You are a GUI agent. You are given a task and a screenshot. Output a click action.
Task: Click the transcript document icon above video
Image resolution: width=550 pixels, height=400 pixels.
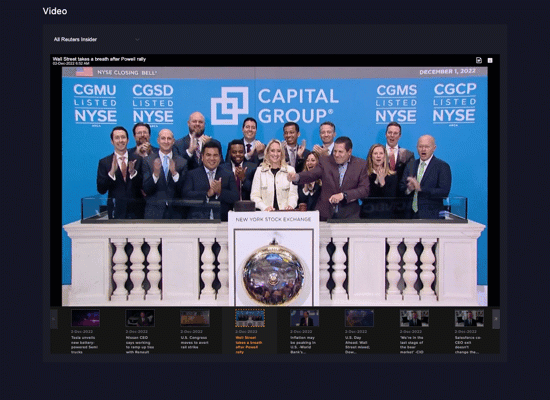coord(479,60)
